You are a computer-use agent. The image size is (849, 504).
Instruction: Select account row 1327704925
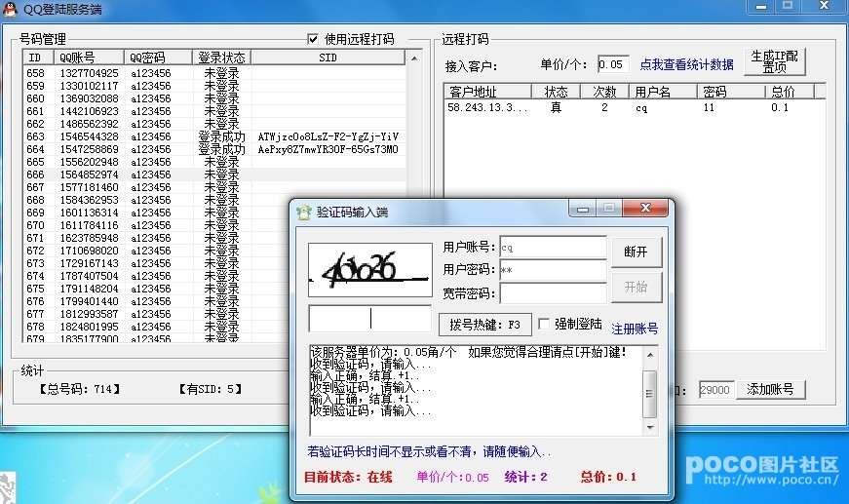[x=214, y=73]
